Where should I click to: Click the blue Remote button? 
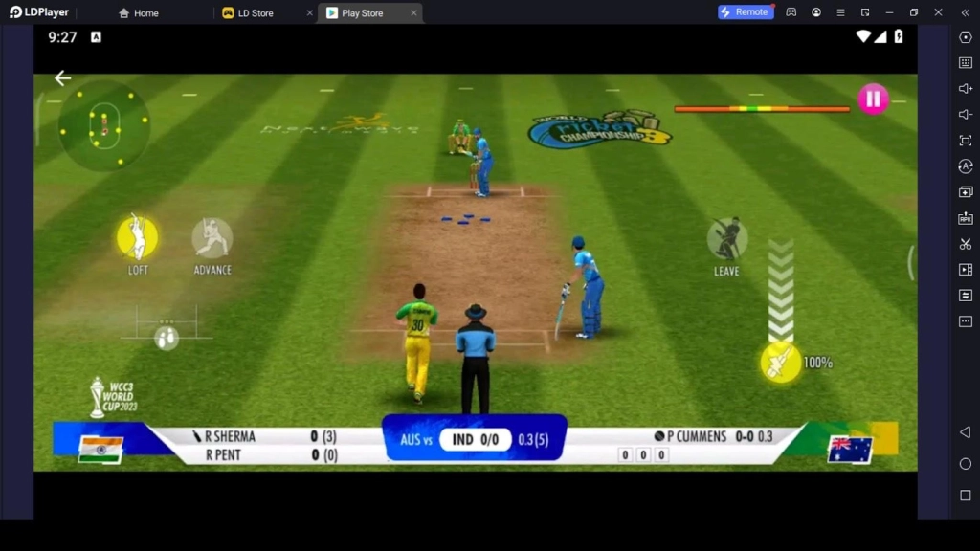click(746, 11)
